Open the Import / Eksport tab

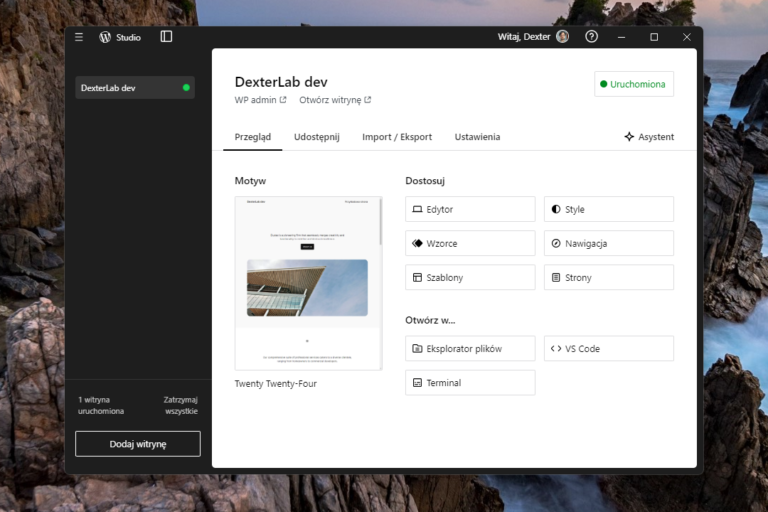click(397, 137)
